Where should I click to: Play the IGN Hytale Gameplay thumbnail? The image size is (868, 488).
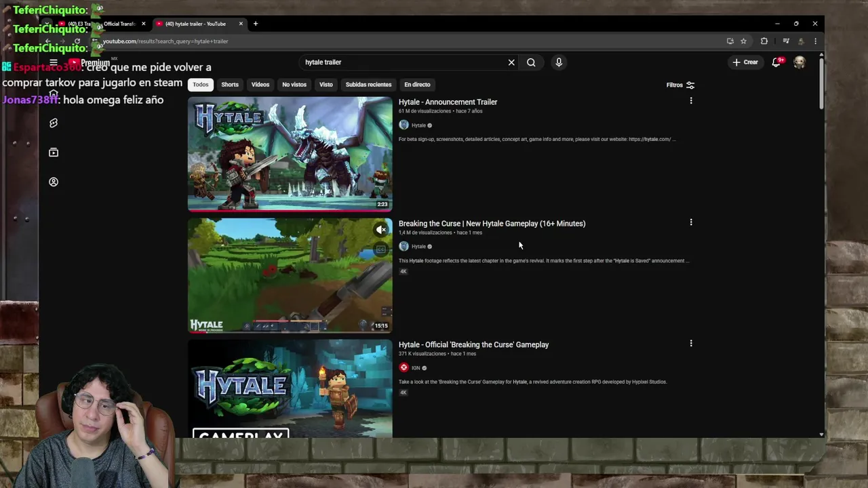coord(290,388)
